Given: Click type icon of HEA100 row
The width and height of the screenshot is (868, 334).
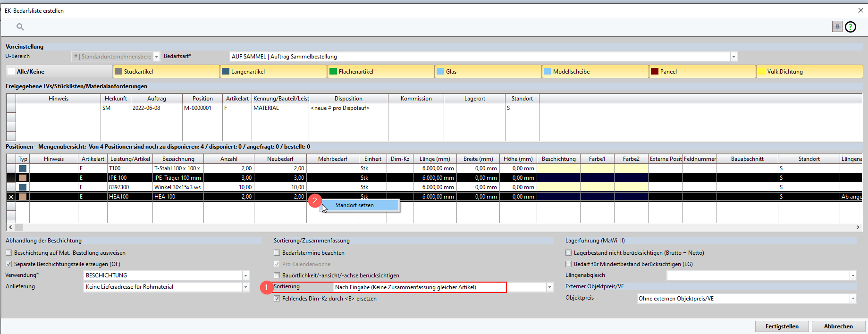Looking at the screenshot, I should pos(23,197).
